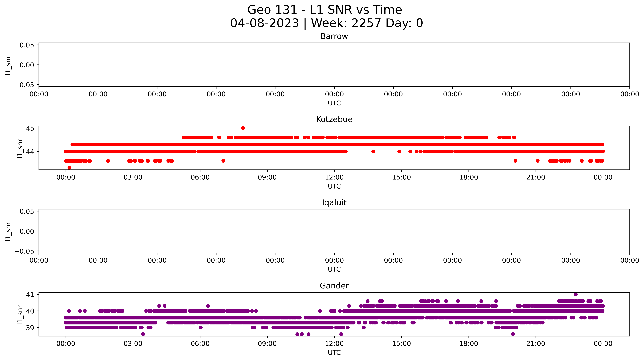Screen dimensions: 644x361
Task: Click the UTC axis label under Gander plot
Action: pyautogui.click(x=334, y=353)
